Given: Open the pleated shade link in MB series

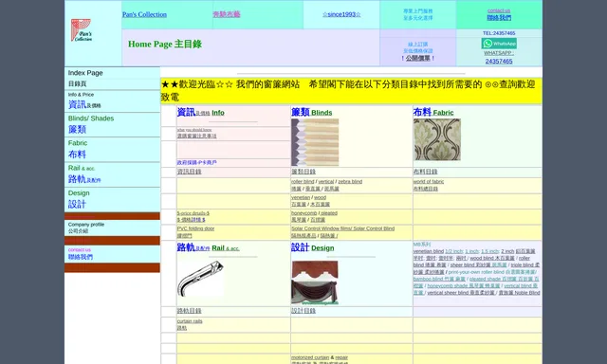Looking at the screenshot, I should click(504, 279).
